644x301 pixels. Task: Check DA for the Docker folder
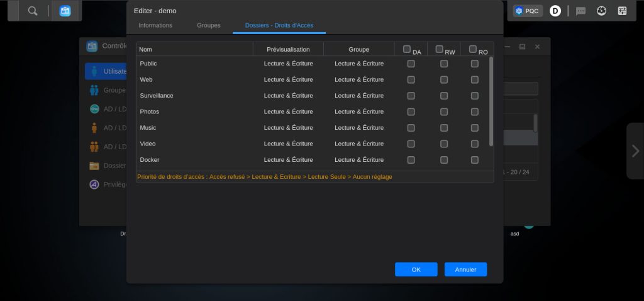coord(411,160)
